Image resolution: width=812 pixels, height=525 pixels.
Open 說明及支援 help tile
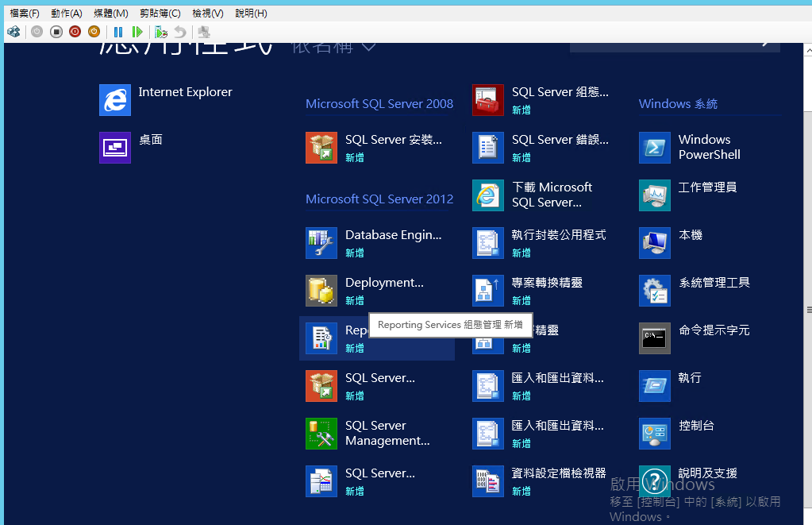click(688, 481)
